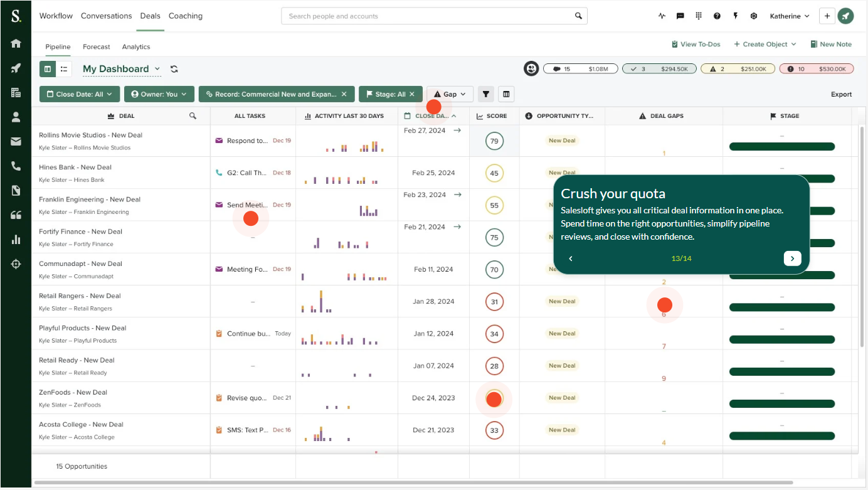The image size is (868, 490).
Task: Switch to board view toggle
Action: [x=48, y=69]
